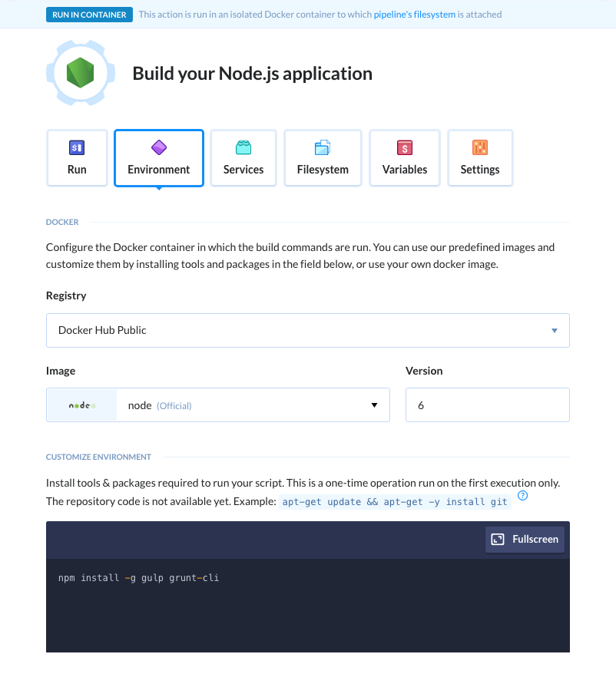Screen dimensions: 616x687
Task: Open the Variables tab
Action: (405, 157)
